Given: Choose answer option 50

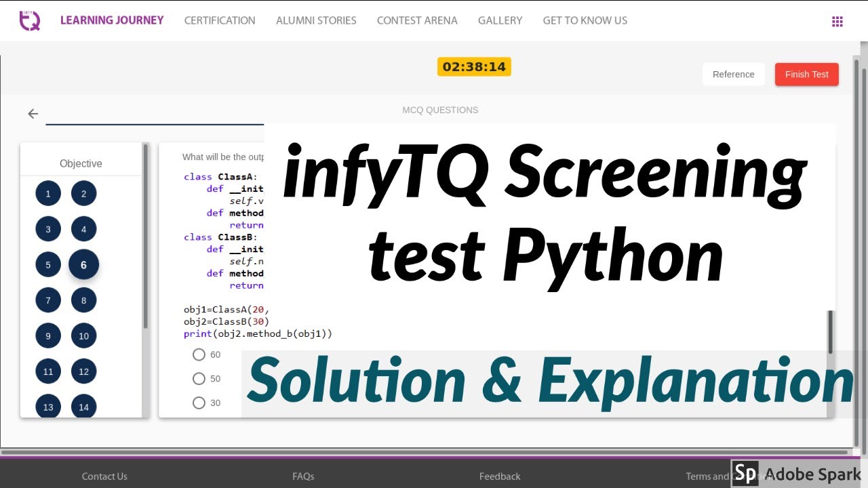Looking at the screenshot, I should click(x=199, y=379).
